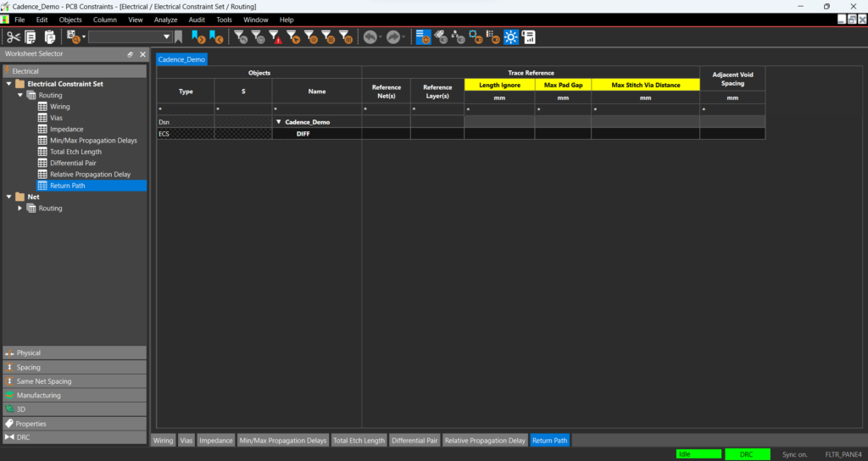Click the filter icon with undo arrow
This screenshot has height=461, width=868.
(x=241, y=37)
